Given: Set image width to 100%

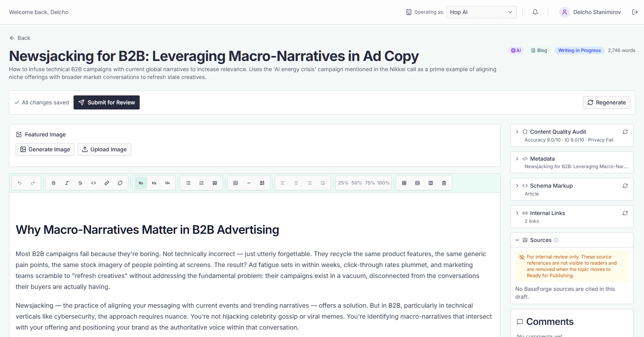Looking at the screenshot, I should click(383, 183).
